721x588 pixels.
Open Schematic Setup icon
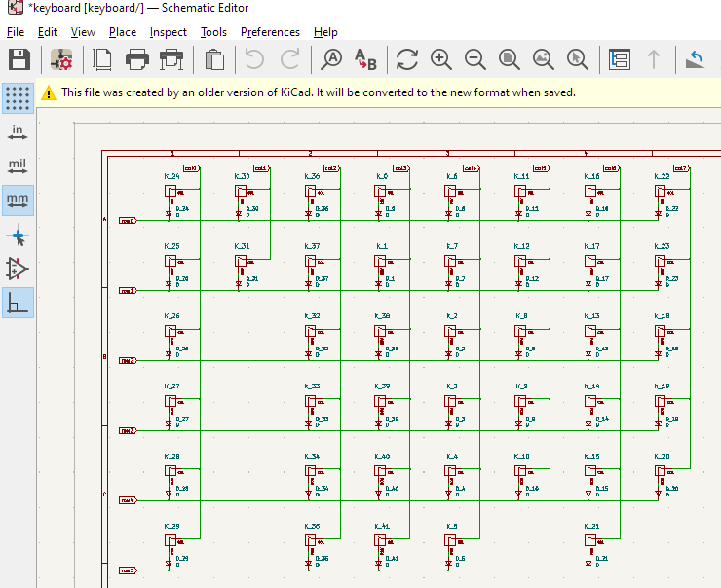pyautogui.click(x=61, y=59)
